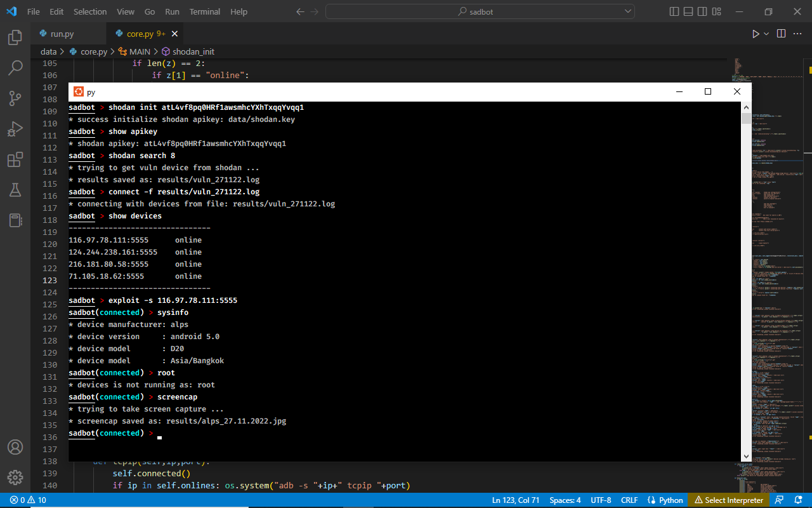Viewport: 812px width, 508px height.
Task: Change line endings via CRLF
Action: pos(629,500)
